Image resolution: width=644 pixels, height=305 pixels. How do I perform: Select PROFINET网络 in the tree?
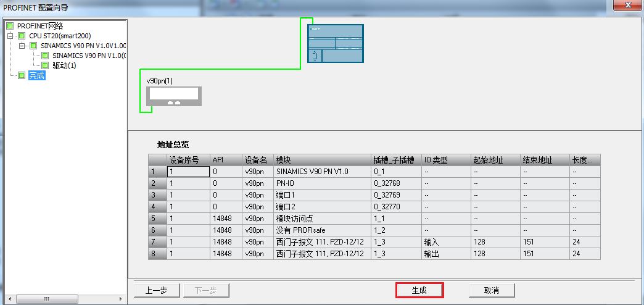40,26
